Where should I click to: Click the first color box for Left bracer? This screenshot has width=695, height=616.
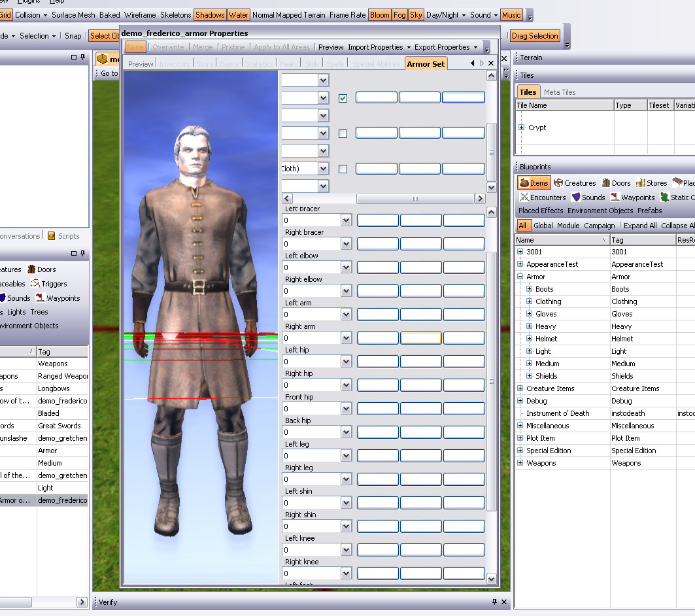click(x=378, y=220)
